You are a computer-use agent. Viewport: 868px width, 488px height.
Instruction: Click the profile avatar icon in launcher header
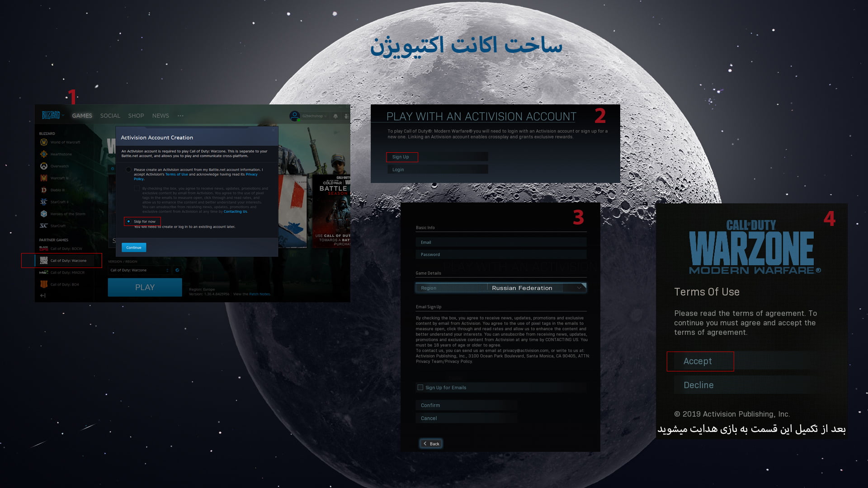coord(295,116)
